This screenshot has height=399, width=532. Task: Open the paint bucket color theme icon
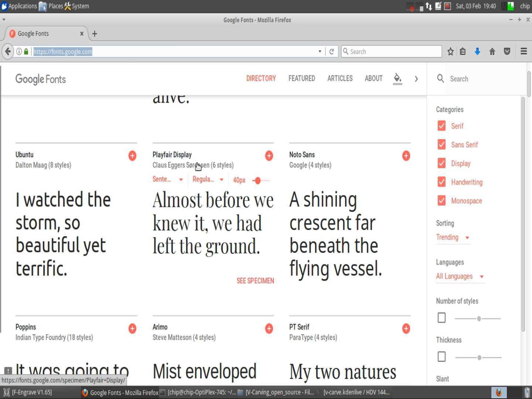pos(398,78)
